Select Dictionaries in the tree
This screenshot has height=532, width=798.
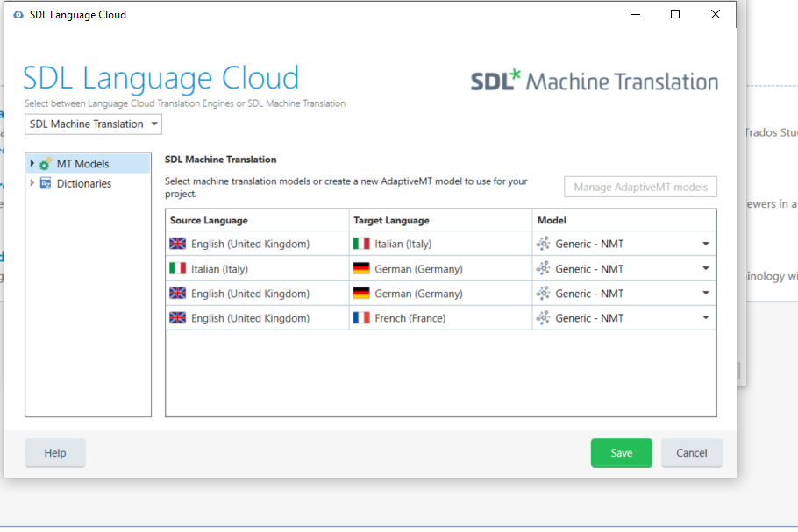[x=84, y=183]
